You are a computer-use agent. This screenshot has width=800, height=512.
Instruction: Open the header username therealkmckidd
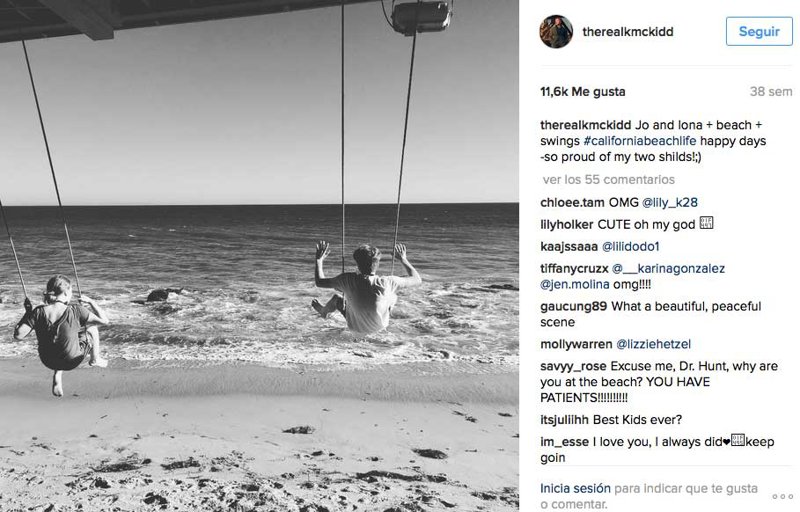(627, 32)
